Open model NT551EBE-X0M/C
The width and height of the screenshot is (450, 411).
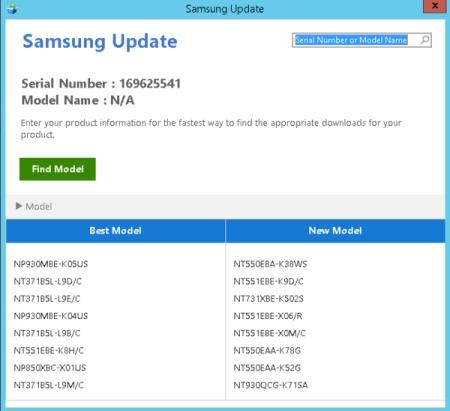tap(269, 333)
